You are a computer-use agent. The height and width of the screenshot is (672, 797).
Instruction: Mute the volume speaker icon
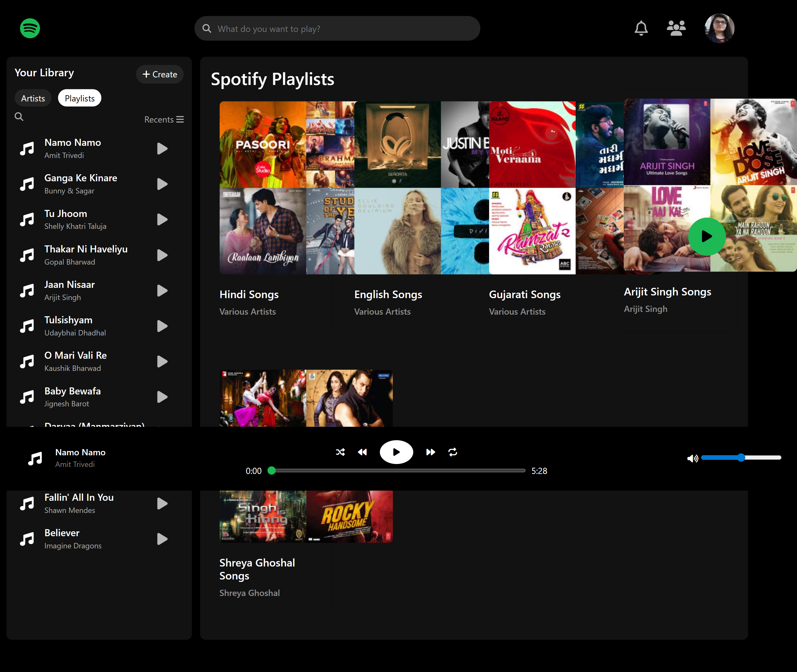pos(692,458)
